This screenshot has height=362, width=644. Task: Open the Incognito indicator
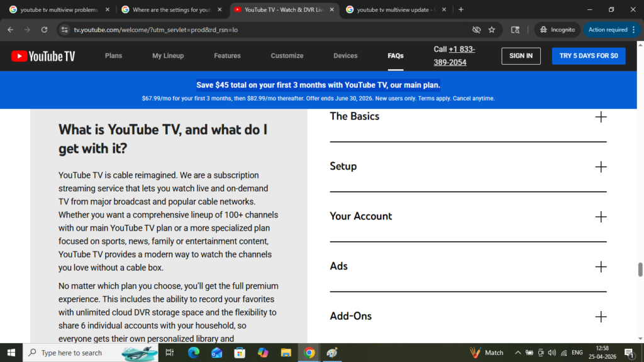pos(557,30)
